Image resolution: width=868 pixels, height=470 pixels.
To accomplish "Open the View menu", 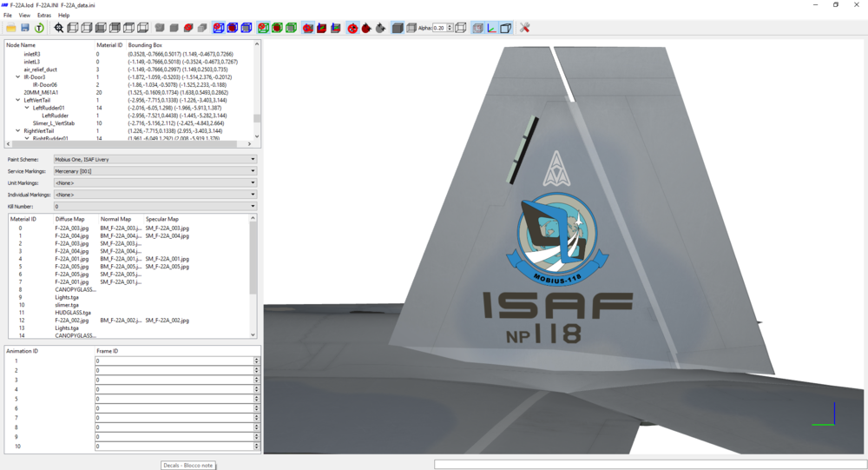I will click(x=24, y=16).
